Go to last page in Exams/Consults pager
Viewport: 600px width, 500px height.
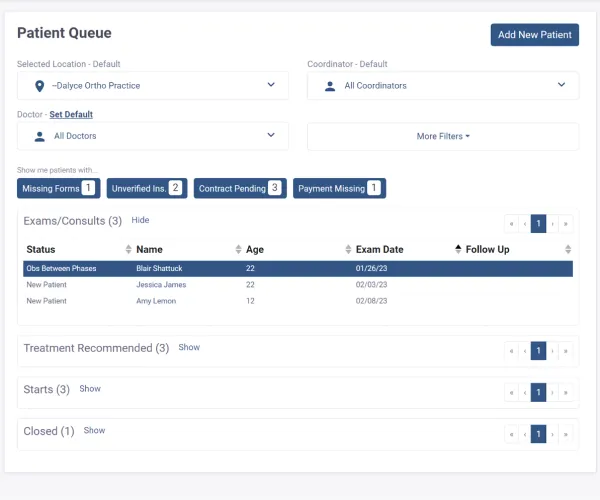point(566,224)
